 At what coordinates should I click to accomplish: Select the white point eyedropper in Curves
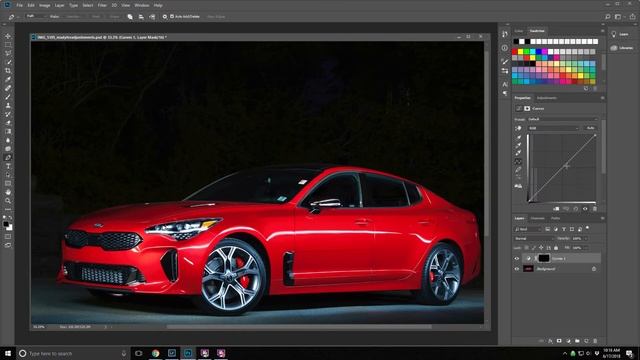518,153
